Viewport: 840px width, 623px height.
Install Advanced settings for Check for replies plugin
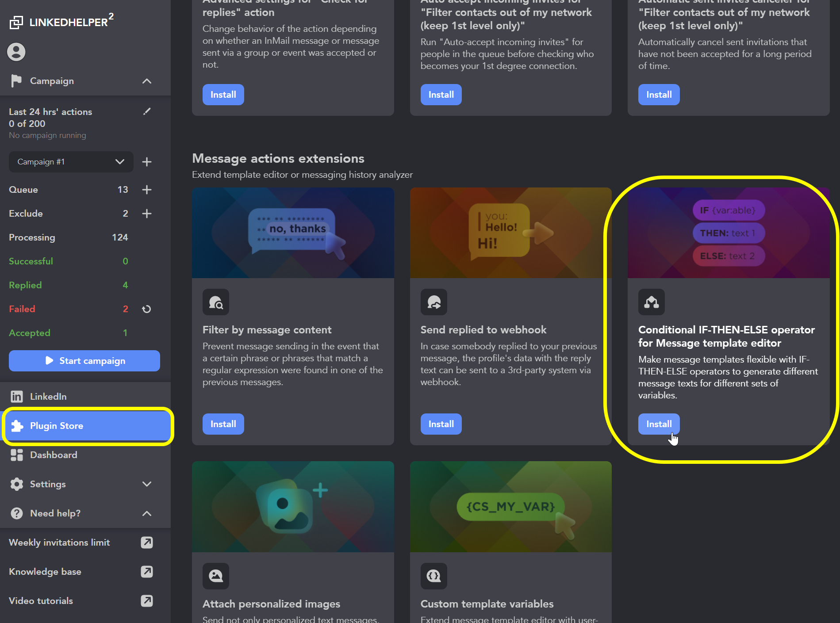[223, 95]
